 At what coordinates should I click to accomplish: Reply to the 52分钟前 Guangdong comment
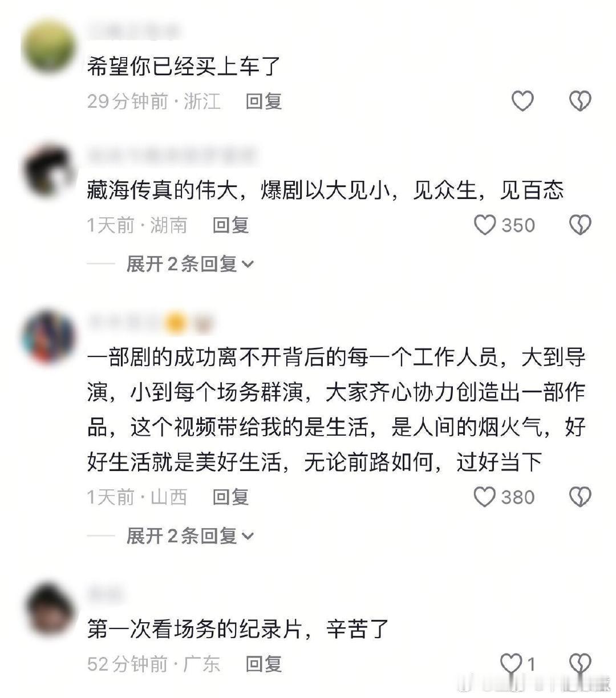[x=264, y=664]
